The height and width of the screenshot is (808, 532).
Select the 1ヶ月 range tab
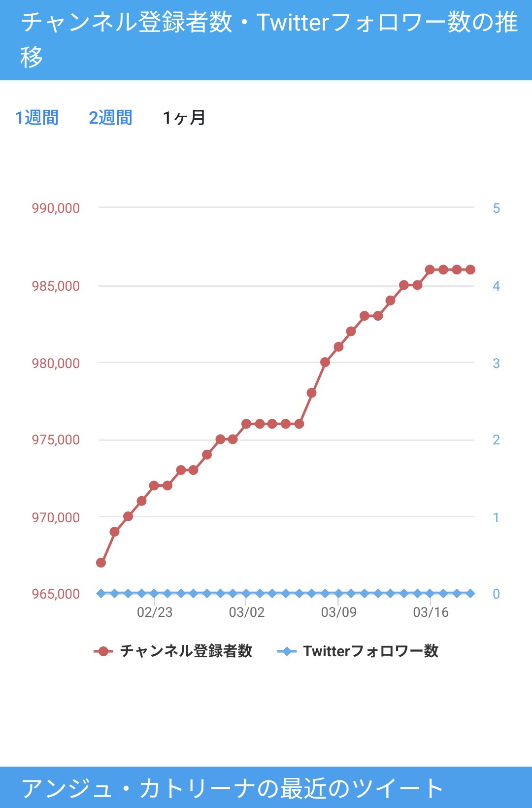(184, 118)
